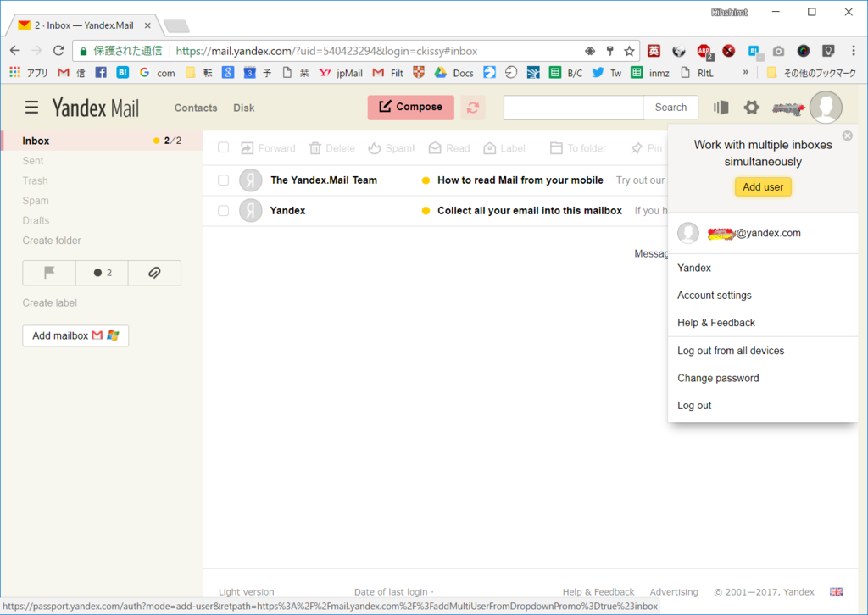Bookmark this page with the star icon
The height and width of the screenshot is (615, 868).
[629, 51]
